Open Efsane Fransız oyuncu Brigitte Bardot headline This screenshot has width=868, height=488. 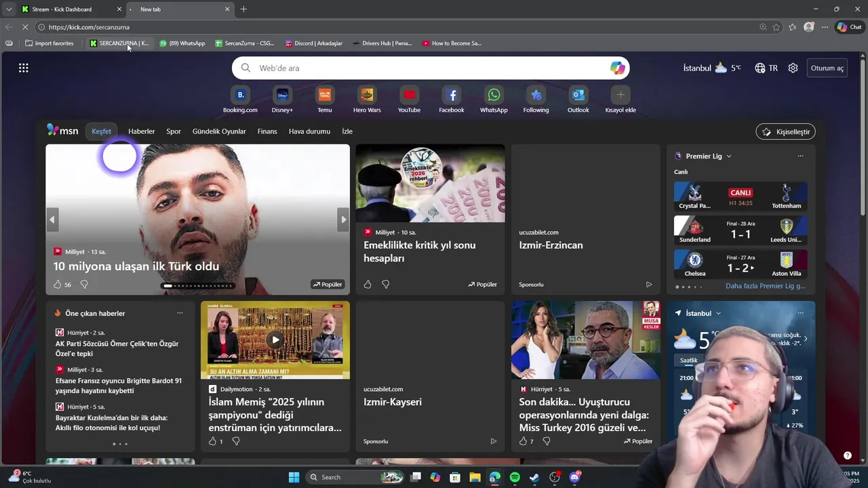[x=119, y=386]
